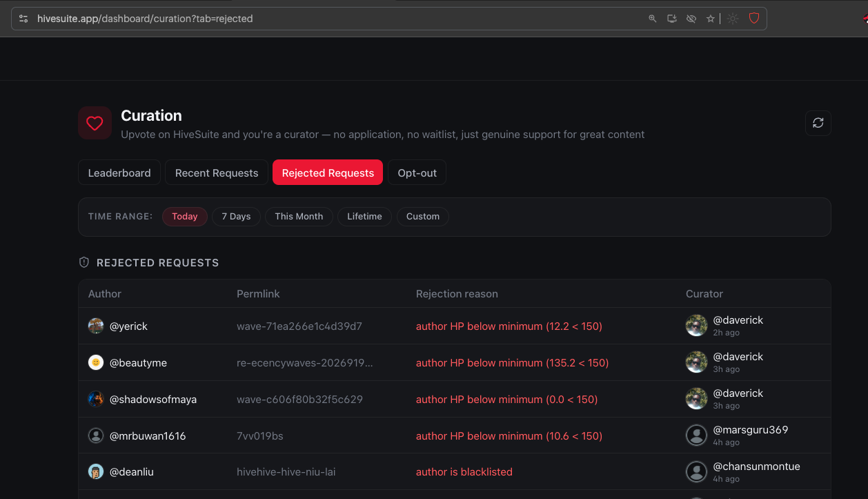This screenshot has width=868, height=499.
Task: Click @shadowsofmaya's avatar
Action: click(x=96, y=399)
